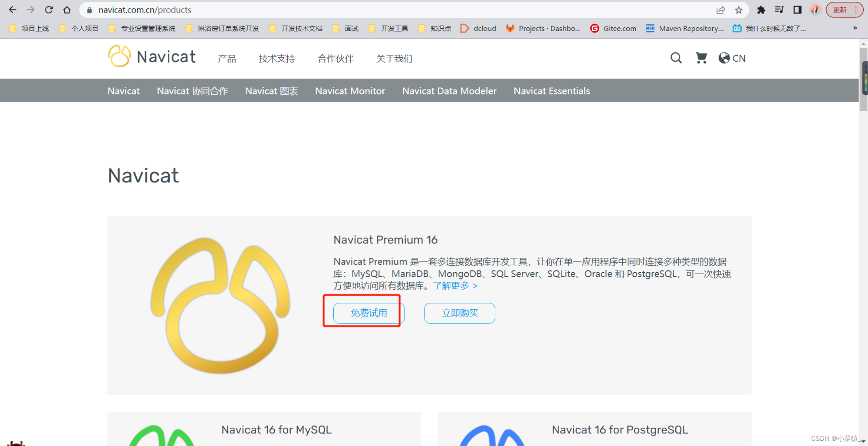Follow the 了解更多 > link
Screen dimensions: 868x446
(455, 286)
